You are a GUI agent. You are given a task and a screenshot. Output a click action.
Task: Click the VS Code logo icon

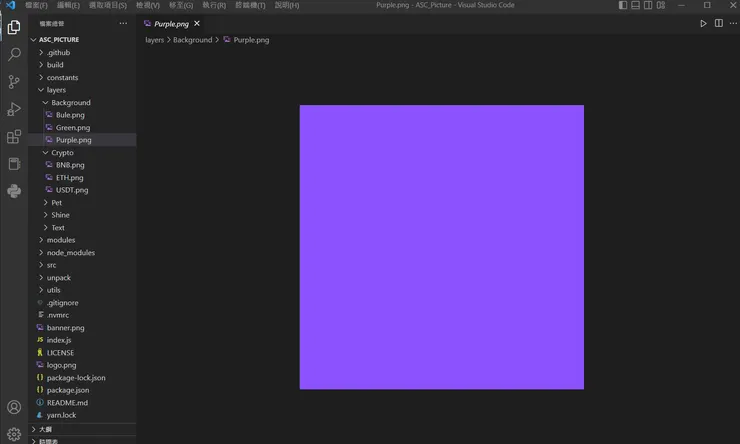tap(10, 5)
